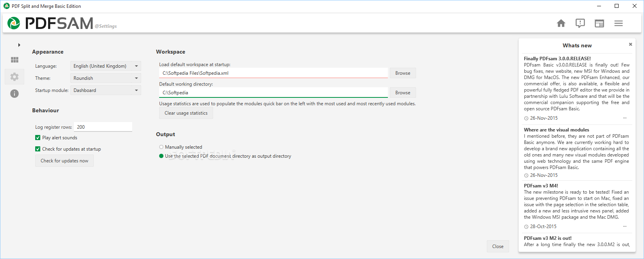The image size is (644, 259).
Task: Click the Behaviour section heading
Action: 45,111
